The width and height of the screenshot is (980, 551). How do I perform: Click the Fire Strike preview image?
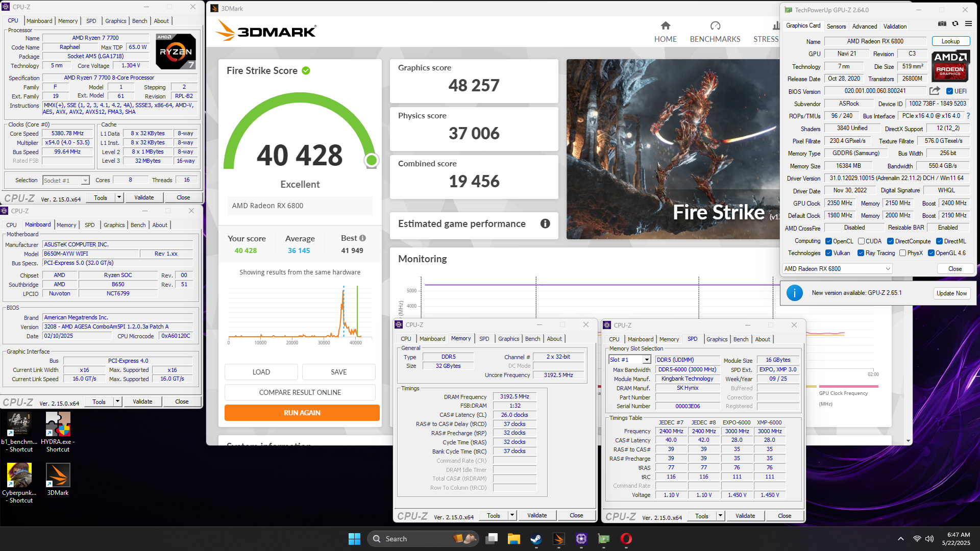(673, 149)
